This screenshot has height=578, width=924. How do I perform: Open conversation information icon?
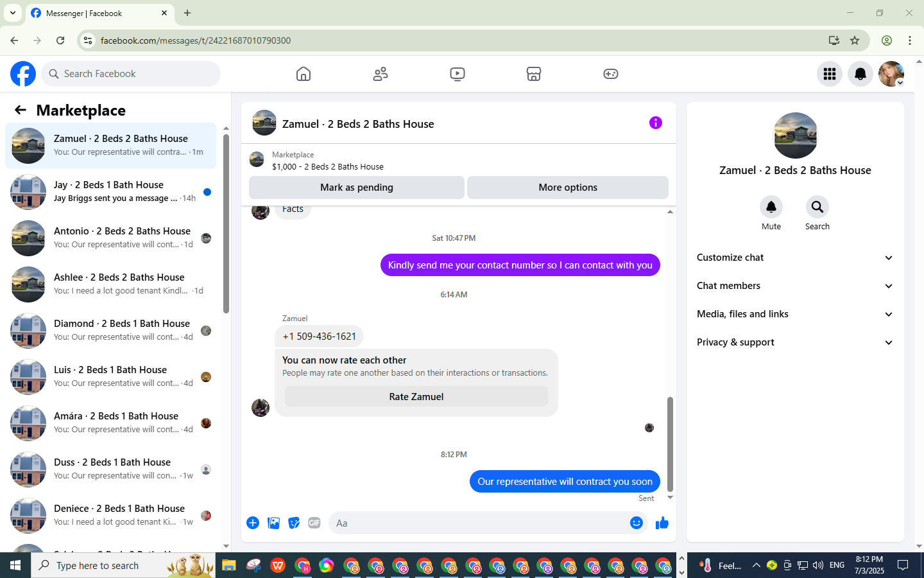pos(655,123)
